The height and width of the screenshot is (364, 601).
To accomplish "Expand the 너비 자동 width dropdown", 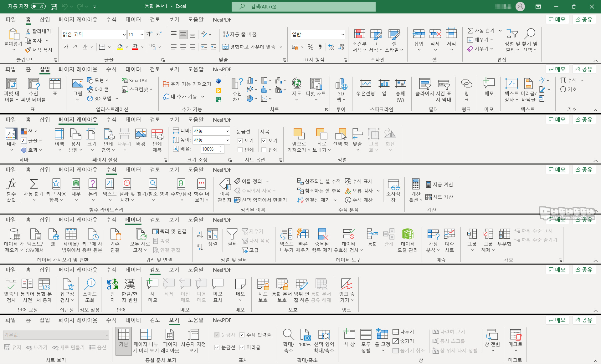I will coord(227,131).
